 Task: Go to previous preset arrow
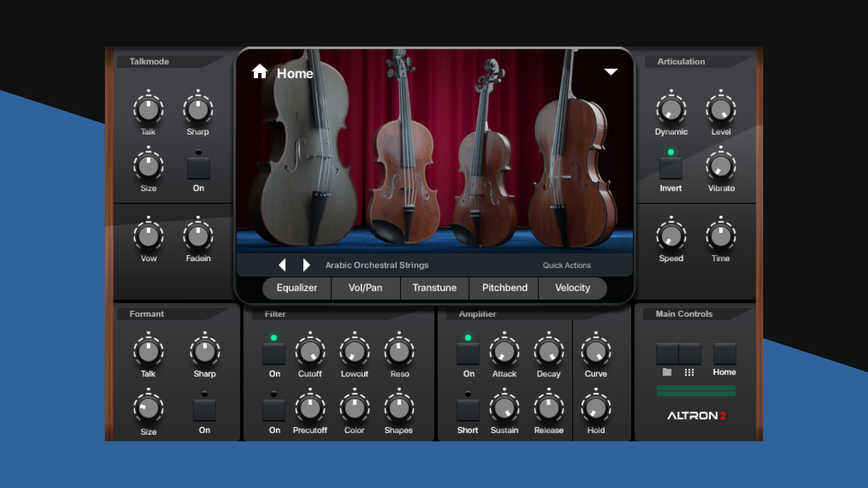(x=282, y=265)
